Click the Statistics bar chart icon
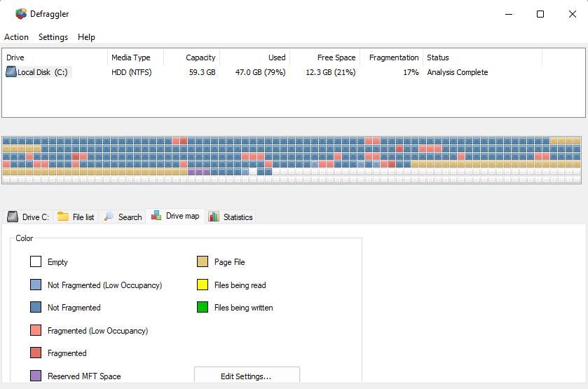The width and height of the screenshot is (588, 389). pos(214,217)
